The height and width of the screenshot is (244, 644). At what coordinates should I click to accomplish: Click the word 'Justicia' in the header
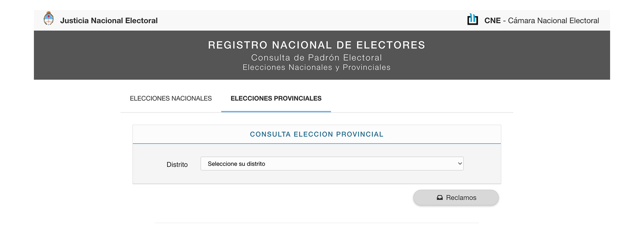coord(74,21)
